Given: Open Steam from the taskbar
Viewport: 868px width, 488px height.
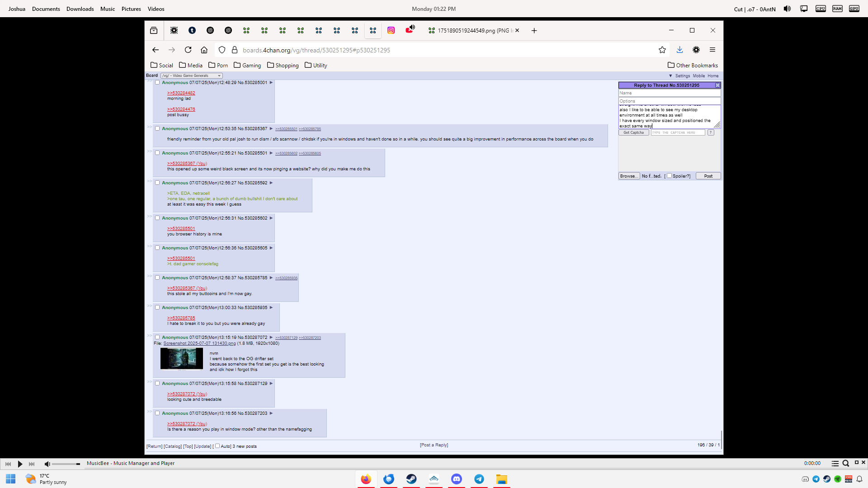Looking at the screenshot, I should (x=411, y=479).
